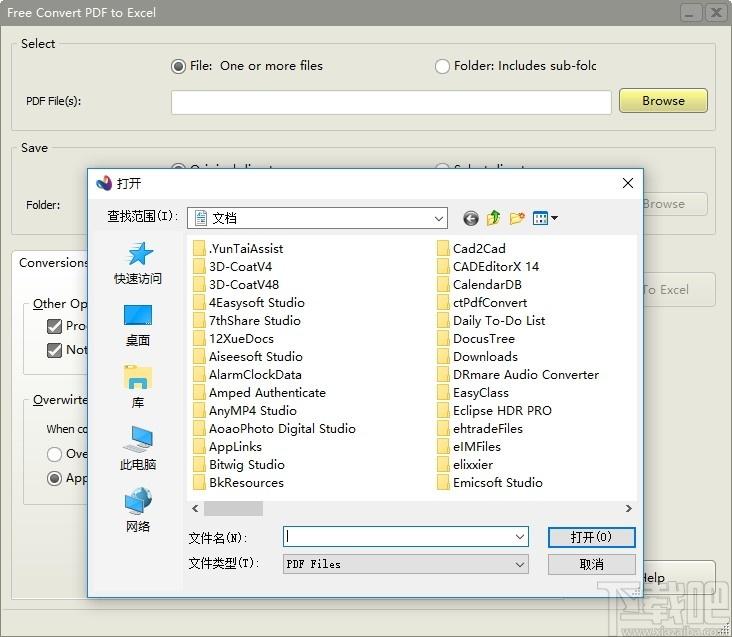Select the Emicsoft Studio folder icon

click(x=443, y=483)
